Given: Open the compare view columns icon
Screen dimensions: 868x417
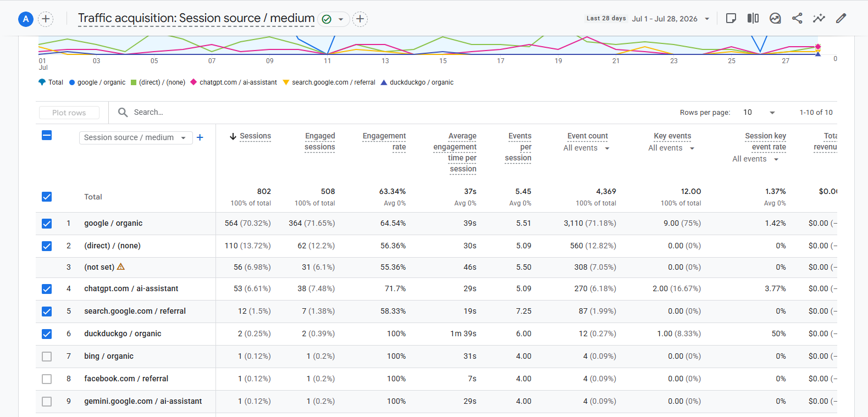Looking at the screenshot, I should 753,19.
